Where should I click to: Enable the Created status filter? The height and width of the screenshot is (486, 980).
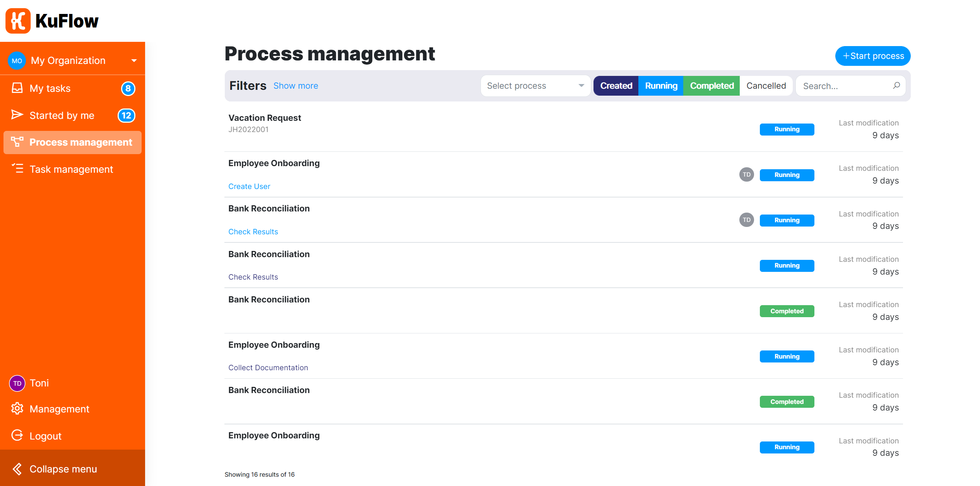tap(616, 86)
